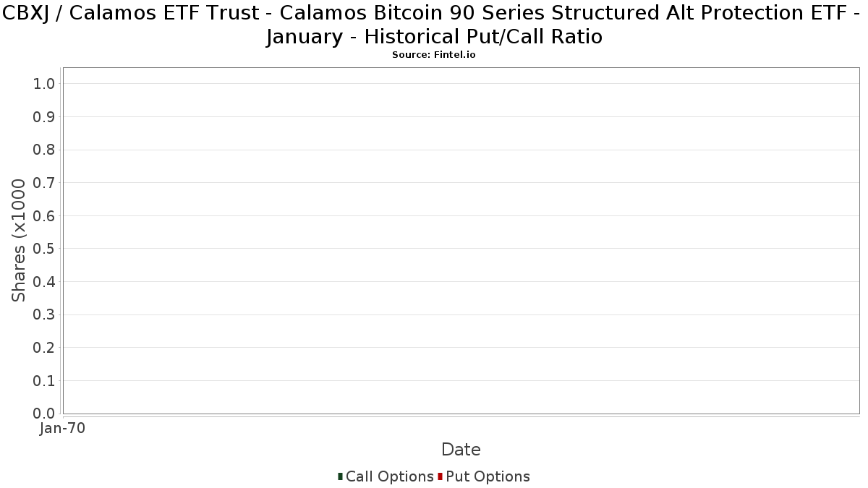Select the 0.6 y-axis tick label
868x488 pixels.
tap(44, 216)
